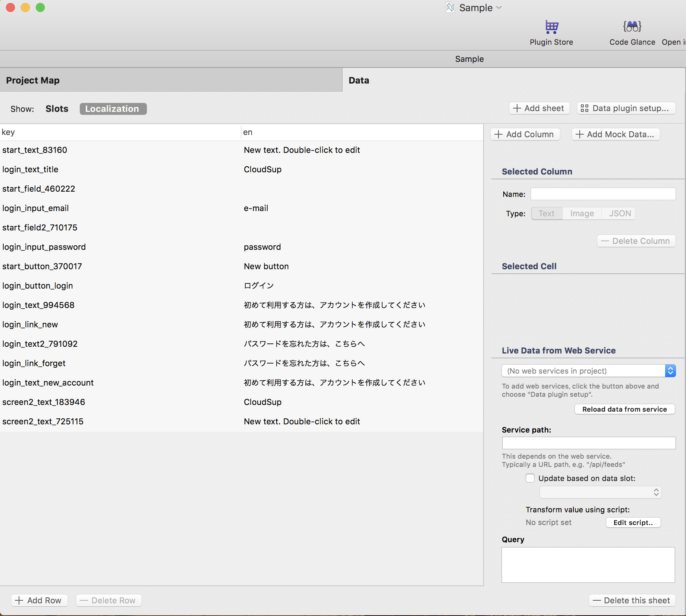Select row start_button_370017
686x616 pixels.
pyautogui.click(x=242, y=266)
